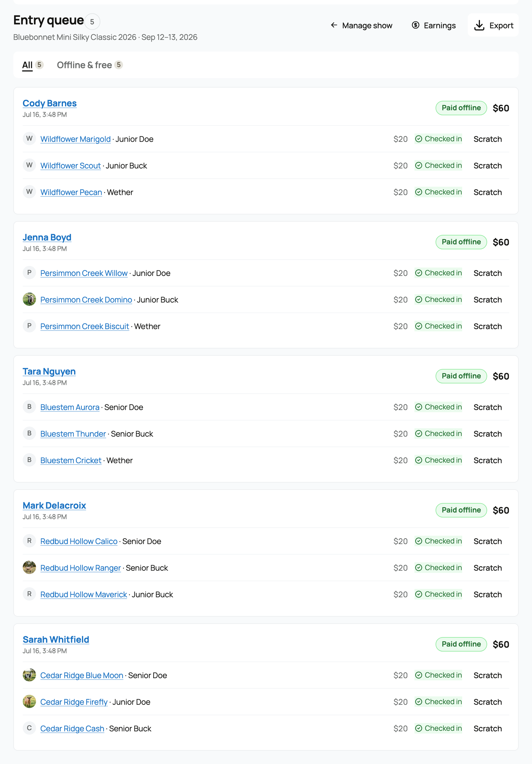
Task: Click Cody Barnes' Paid offline badge
Action: coord(461,108)
